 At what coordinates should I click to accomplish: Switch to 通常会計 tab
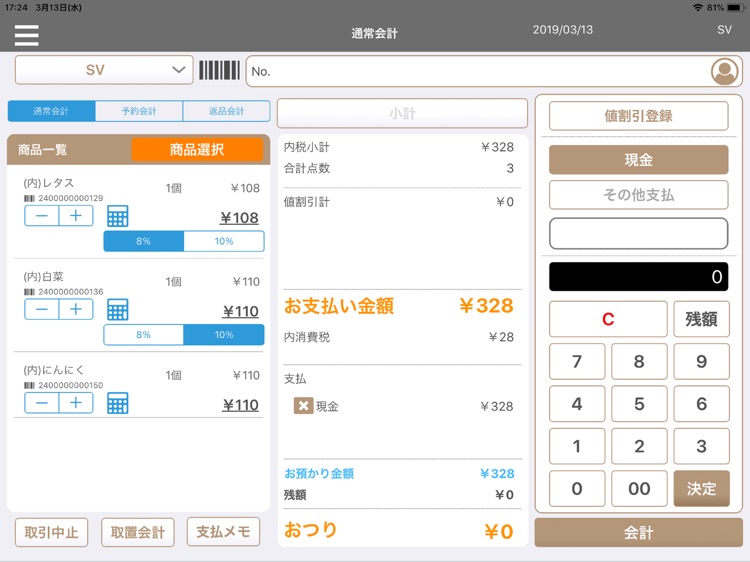click(51, 111)
